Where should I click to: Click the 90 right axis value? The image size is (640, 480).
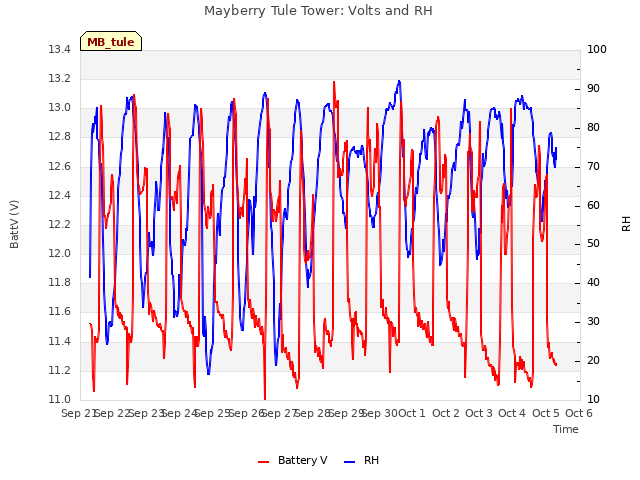coord(593,89)
